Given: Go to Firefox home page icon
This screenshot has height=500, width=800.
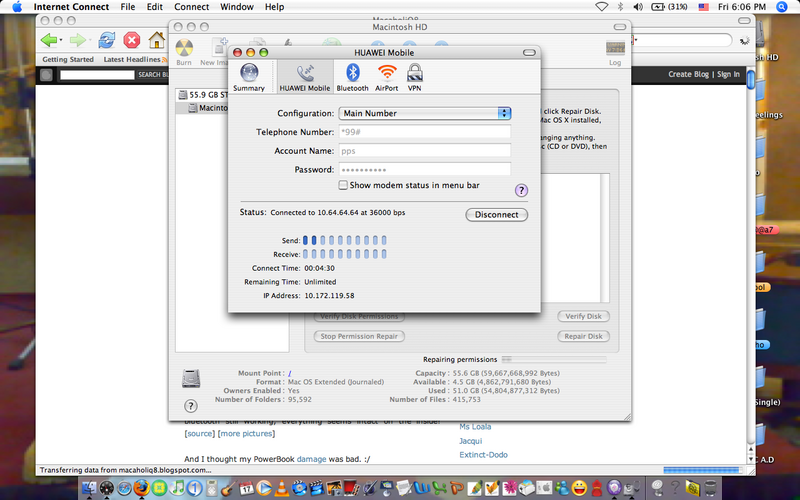Looking at the screenshot, I should click(x=157, y=39).
